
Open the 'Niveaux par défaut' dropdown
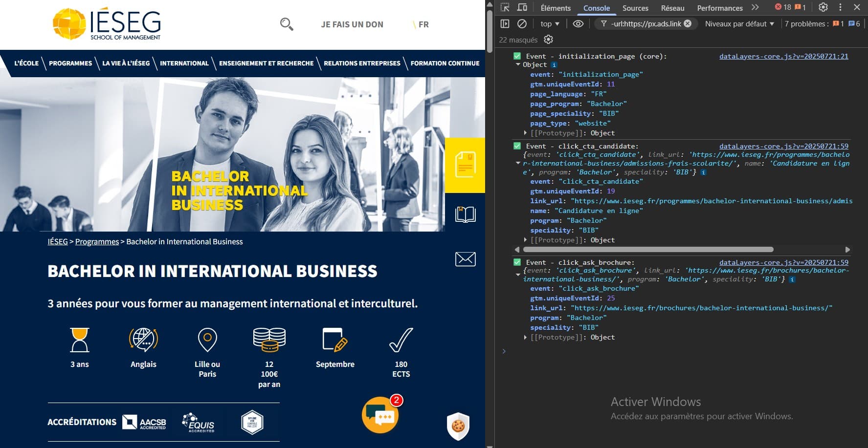click(739, 23)
